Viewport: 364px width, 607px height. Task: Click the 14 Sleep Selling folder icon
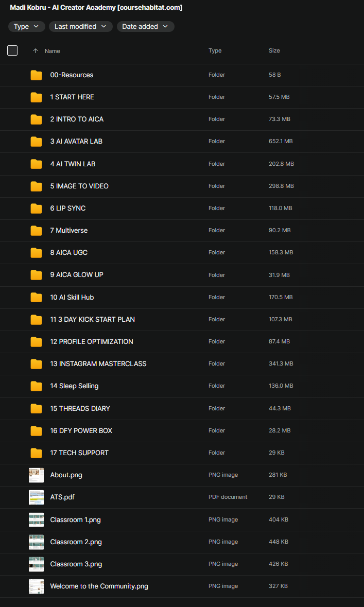[x=36, y=386]
